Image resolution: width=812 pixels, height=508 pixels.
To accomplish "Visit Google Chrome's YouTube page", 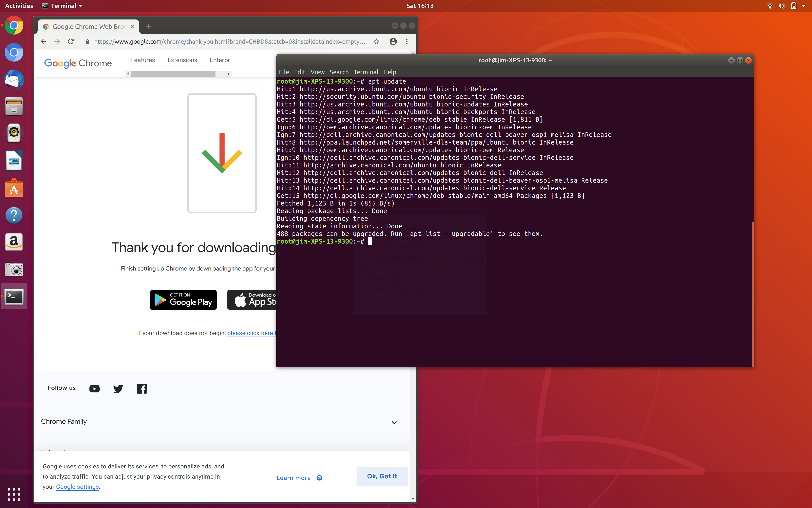I will [x=95, y=389].
